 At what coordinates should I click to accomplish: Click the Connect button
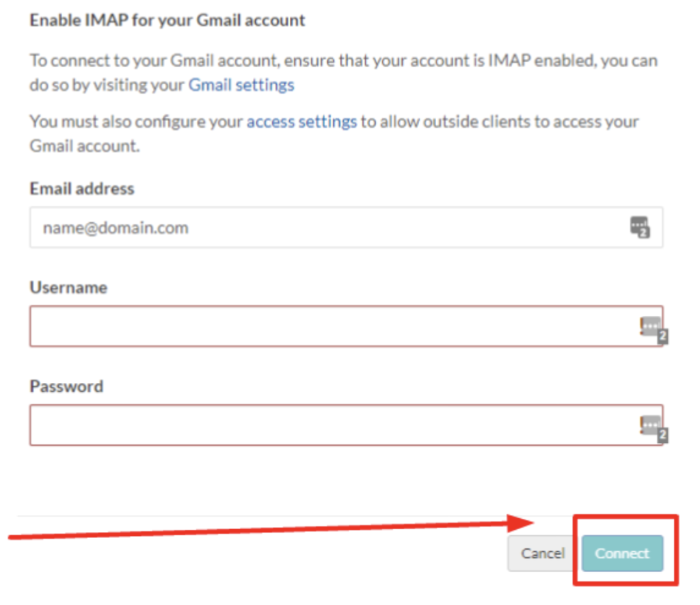pyautogui.click(x=622, y=553)
